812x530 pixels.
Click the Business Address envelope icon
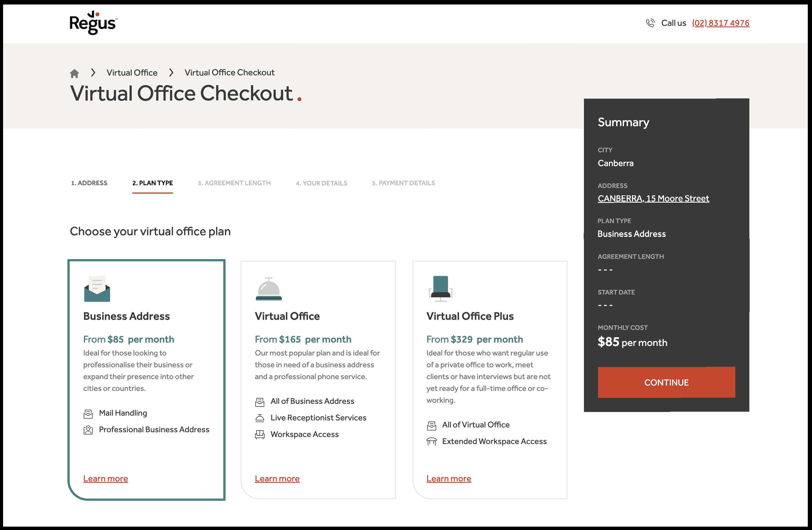click(x=97, y=289)
